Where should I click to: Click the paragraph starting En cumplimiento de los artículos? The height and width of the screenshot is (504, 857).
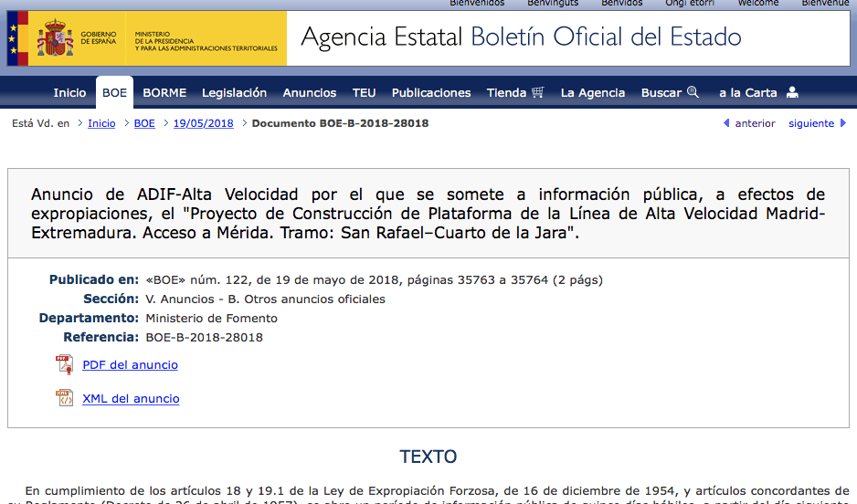[428, 496]
